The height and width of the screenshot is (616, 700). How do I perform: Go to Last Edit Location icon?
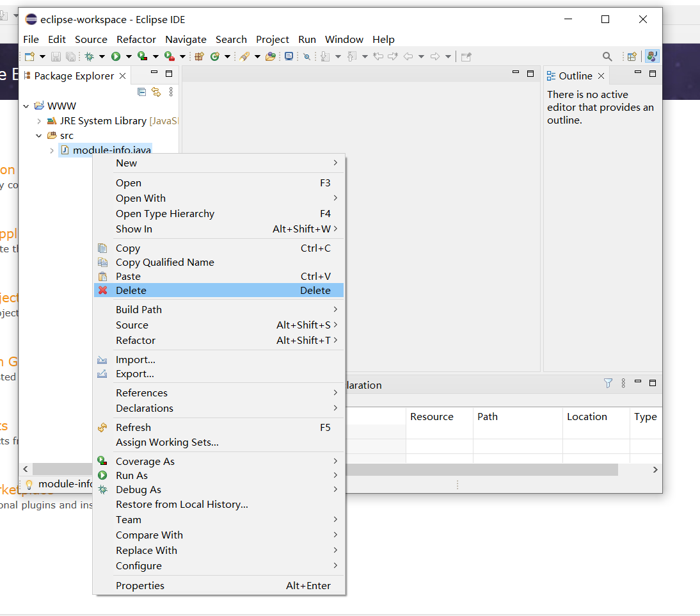379,57
